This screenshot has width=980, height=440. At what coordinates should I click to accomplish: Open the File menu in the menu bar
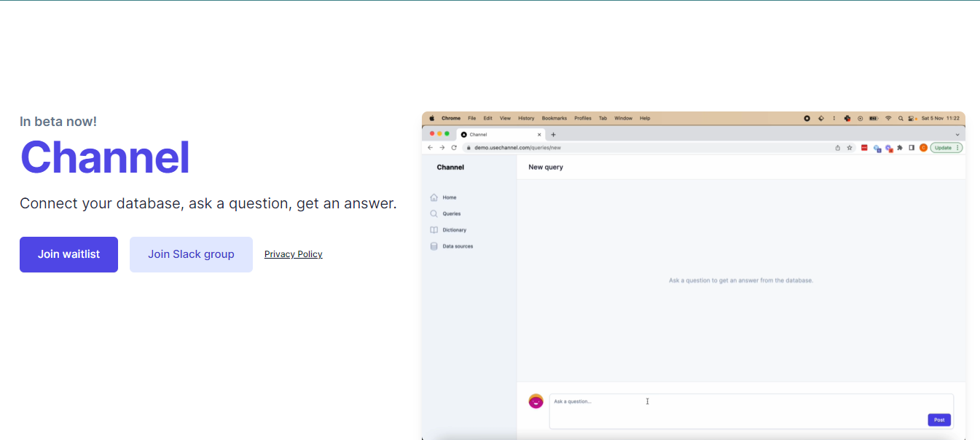coord(472,118)
